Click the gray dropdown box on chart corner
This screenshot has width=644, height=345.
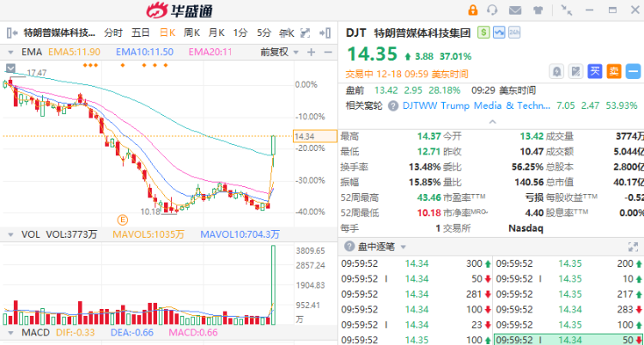pos(10,68)
